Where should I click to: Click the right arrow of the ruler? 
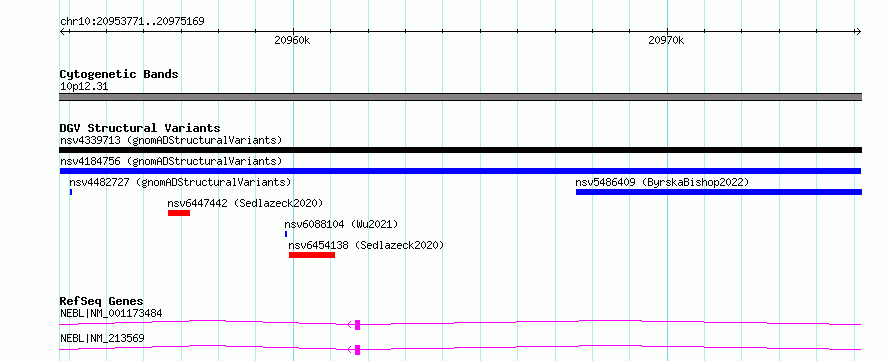point(858,31)
